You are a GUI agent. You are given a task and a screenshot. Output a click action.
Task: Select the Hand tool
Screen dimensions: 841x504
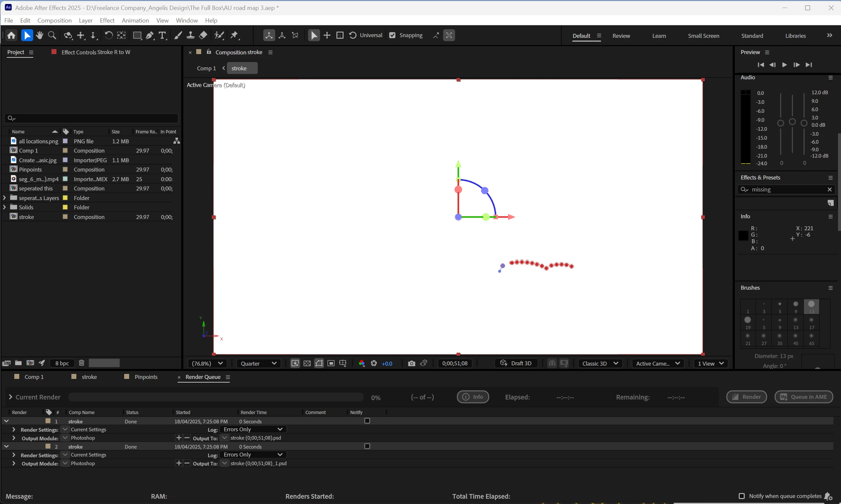[x=40, y=35]
